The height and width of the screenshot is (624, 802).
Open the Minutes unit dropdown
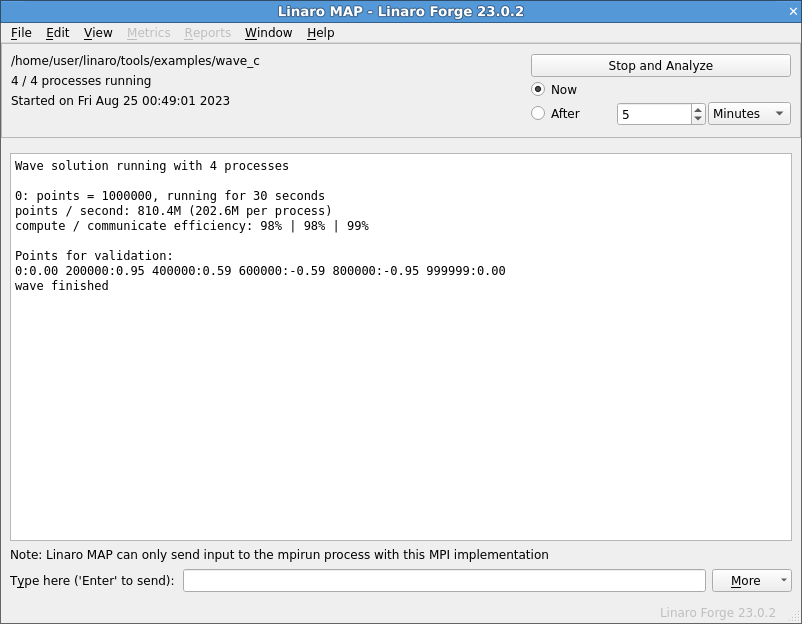click(x=749, y=114)
